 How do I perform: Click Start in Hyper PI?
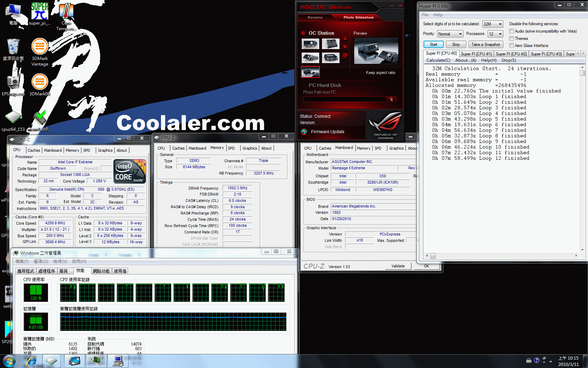[x=434, y=45]
